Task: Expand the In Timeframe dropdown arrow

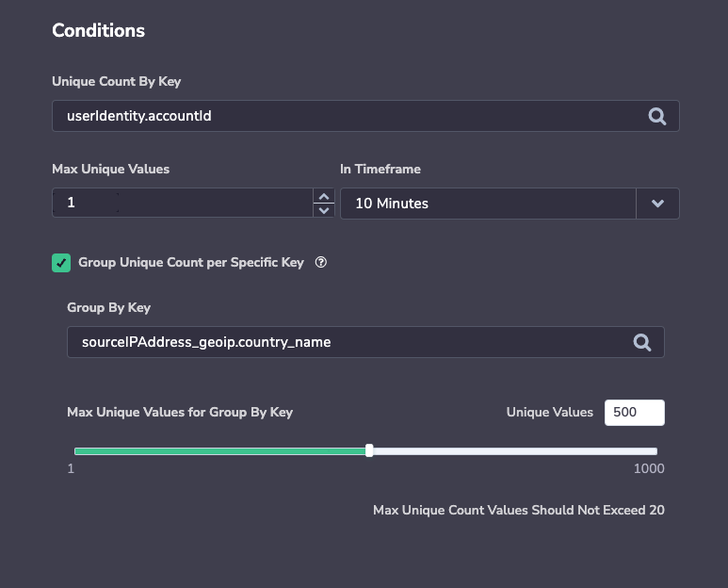Action: click(x=657, y=204)
